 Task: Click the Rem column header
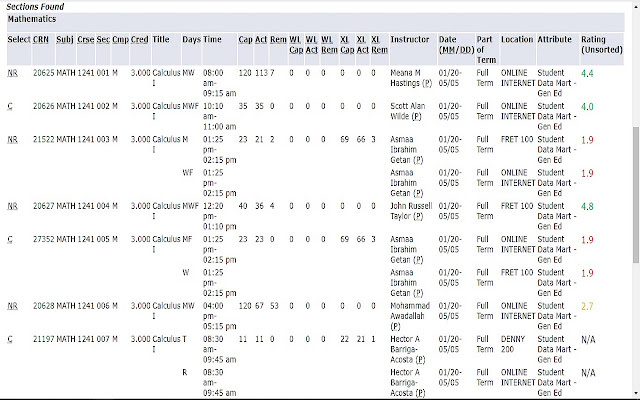[x=278, y=40]
